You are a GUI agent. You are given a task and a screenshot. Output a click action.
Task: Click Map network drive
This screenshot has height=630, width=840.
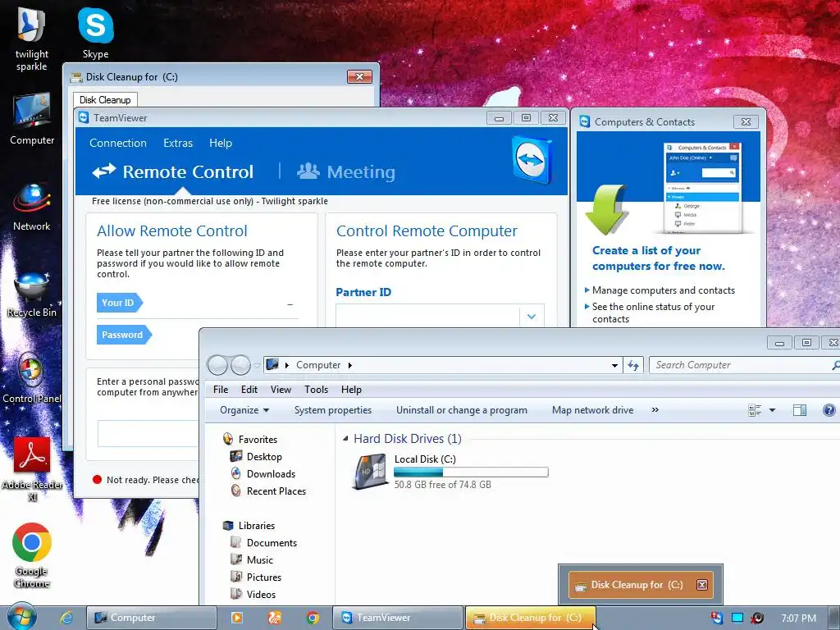coord(592,410)
